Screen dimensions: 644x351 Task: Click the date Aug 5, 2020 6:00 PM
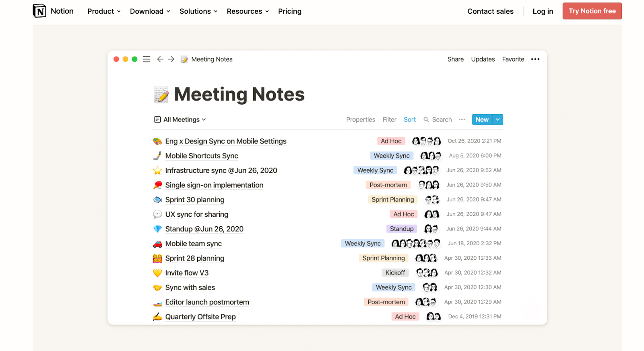[x=475, y=156]
